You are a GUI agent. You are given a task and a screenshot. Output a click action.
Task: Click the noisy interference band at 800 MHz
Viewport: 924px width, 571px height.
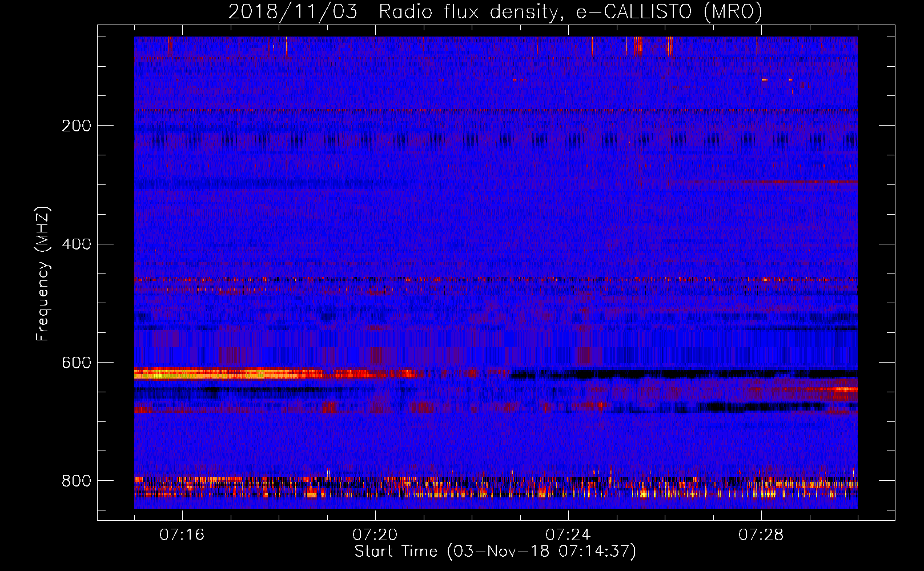(x=496, y=487)
